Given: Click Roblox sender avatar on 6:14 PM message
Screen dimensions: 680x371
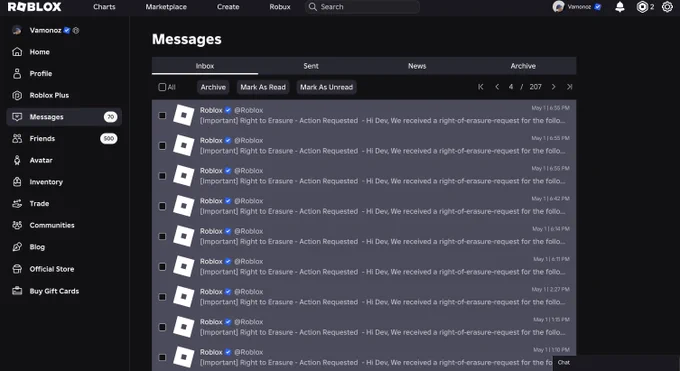Looking at the screenshot, I should [183, 236].
